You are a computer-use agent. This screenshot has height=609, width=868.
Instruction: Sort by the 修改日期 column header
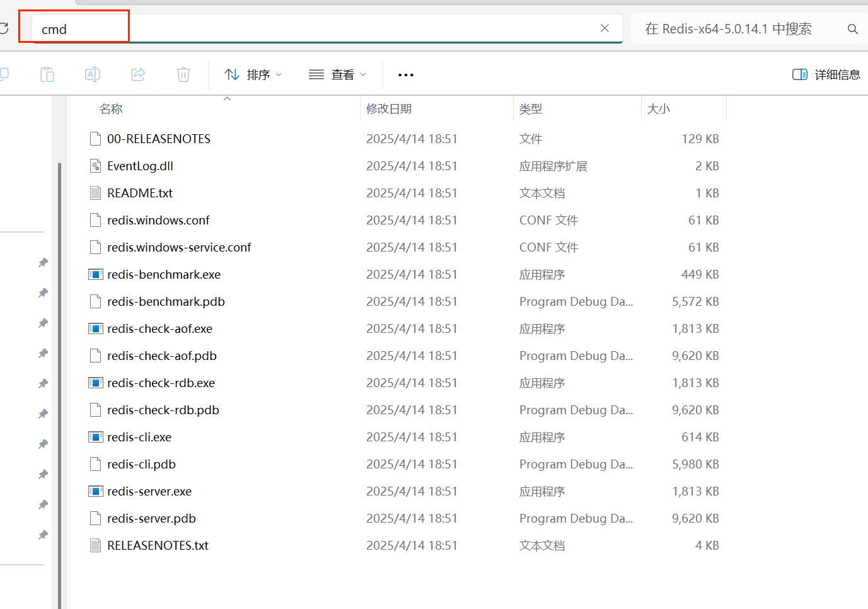(389, 109)
